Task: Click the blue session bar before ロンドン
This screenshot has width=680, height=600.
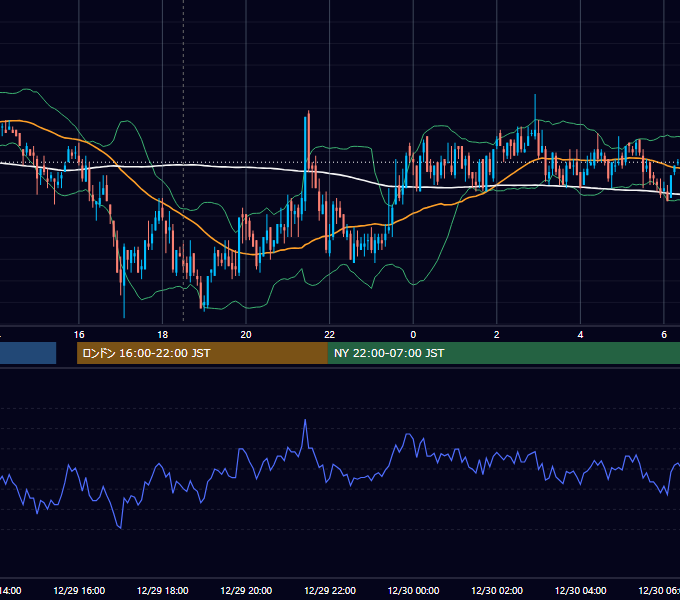Action: click(28, 353)
